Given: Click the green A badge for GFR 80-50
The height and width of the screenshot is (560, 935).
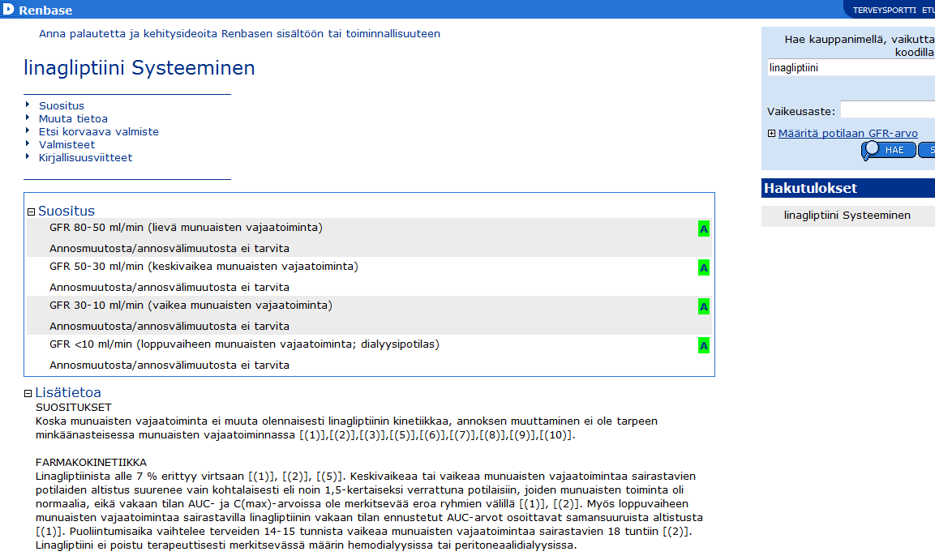Looking at the screenshot, I should pyautogui.click(x=704, y=229).
